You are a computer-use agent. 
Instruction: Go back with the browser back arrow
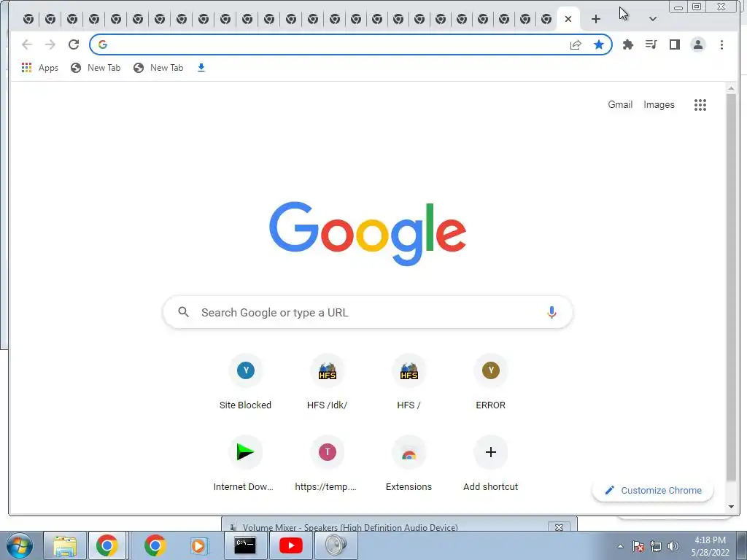pos(27,44)
